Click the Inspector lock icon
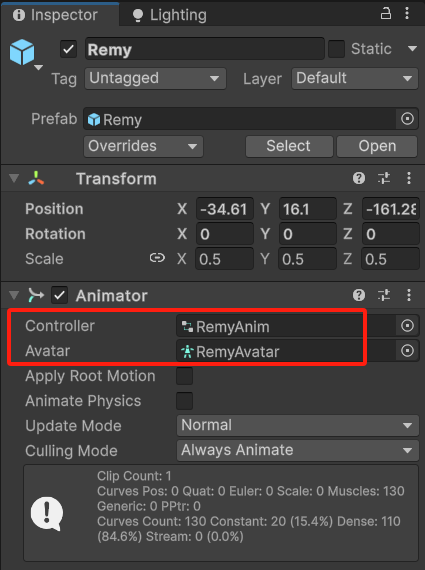Screen dimensions: 425x570 point(386,13)
